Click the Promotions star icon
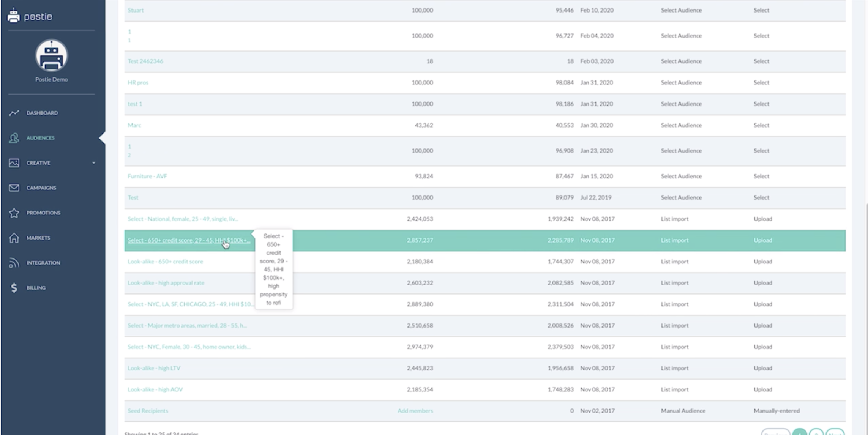This screenshot has height=435, width=868. pos(14,213)
